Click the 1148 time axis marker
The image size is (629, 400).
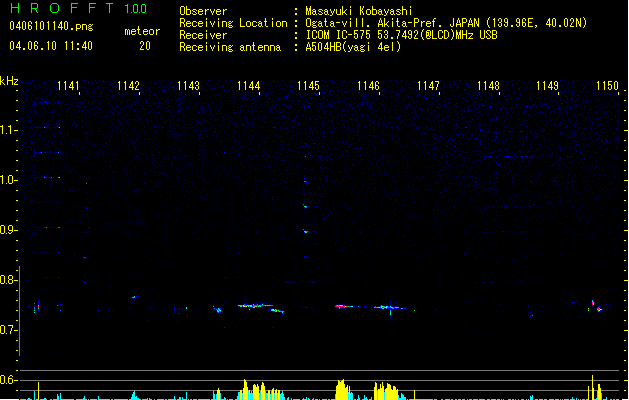pos(488,86)
